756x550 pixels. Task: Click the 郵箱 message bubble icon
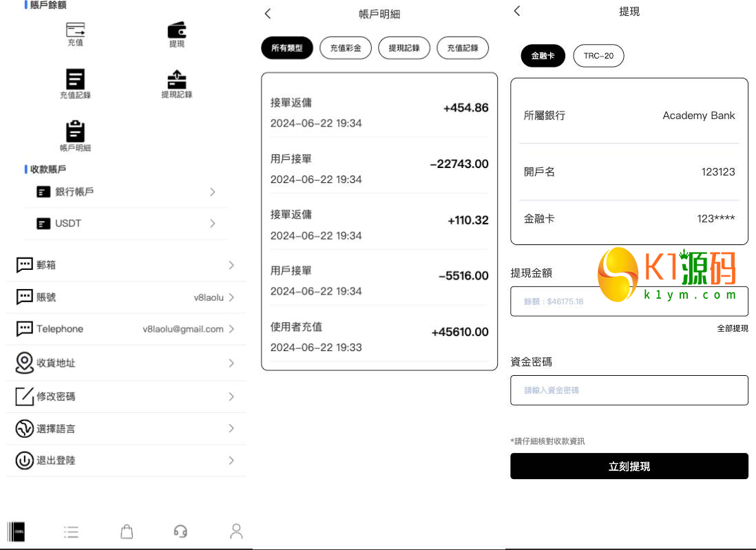point(25,264)
